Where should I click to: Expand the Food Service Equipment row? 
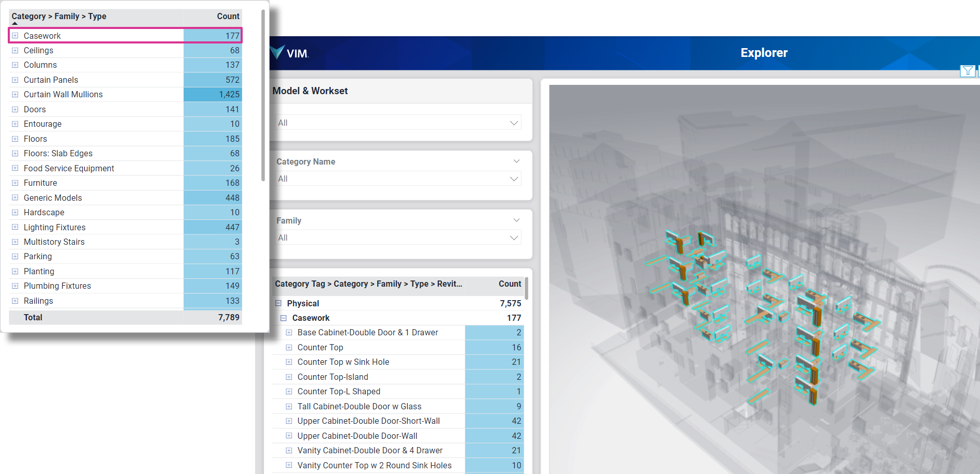pos(15,168)
